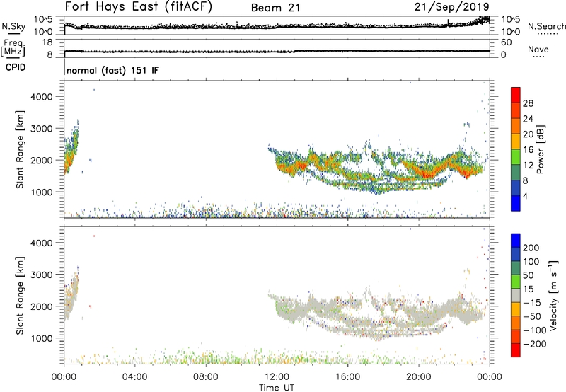Viewport: 566px width, 392px height.
Task: Click the "20:00" time axis label
Action: tap(419, 377)
